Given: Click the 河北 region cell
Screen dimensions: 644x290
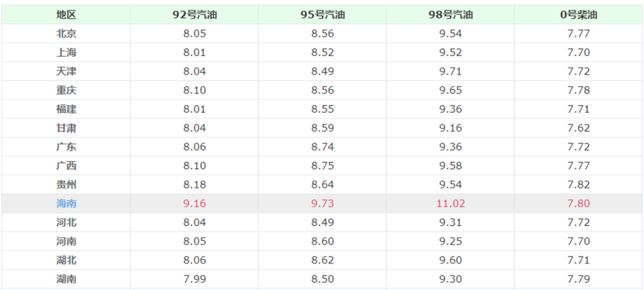Looking at the screenshot, I should click(66, 222).
